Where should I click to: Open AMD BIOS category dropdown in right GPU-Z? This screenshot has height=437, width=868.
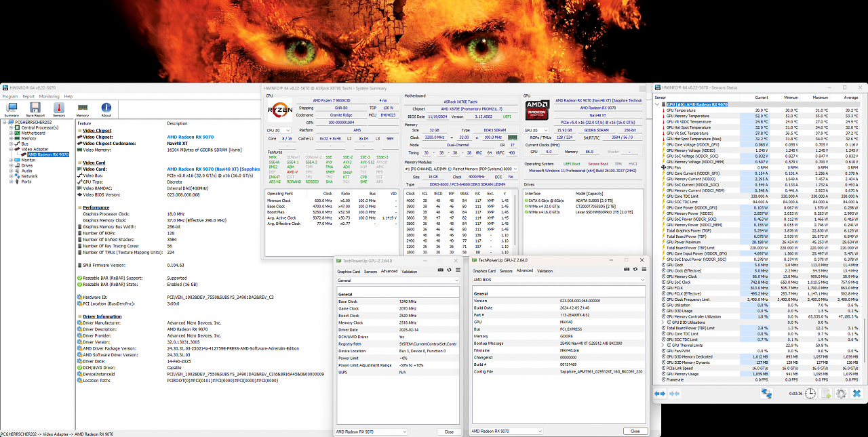point(558,280)
